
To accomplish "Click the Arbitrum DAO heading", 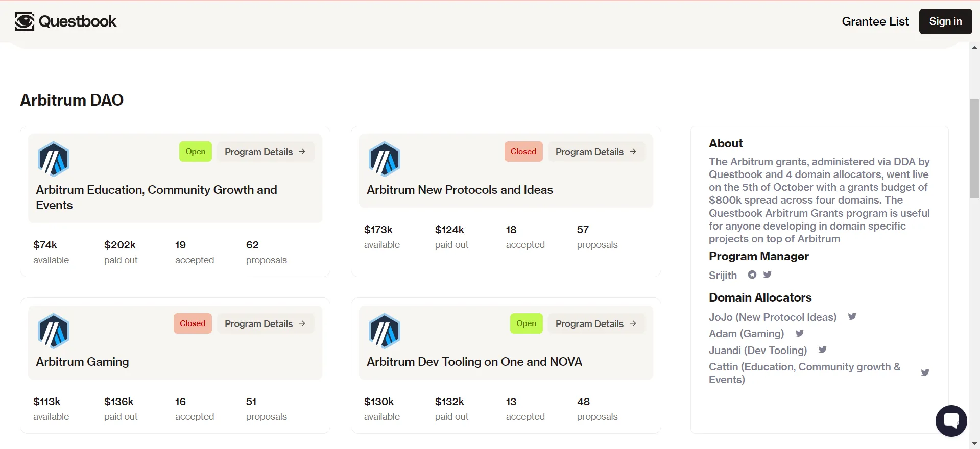I will pos(72,100).
